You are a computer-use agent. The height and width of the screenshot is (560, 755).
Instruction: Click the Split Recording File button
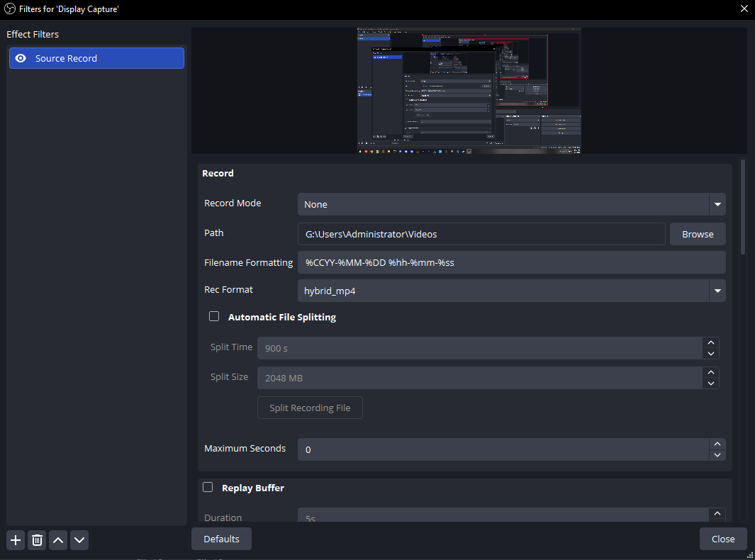[310, 408]
